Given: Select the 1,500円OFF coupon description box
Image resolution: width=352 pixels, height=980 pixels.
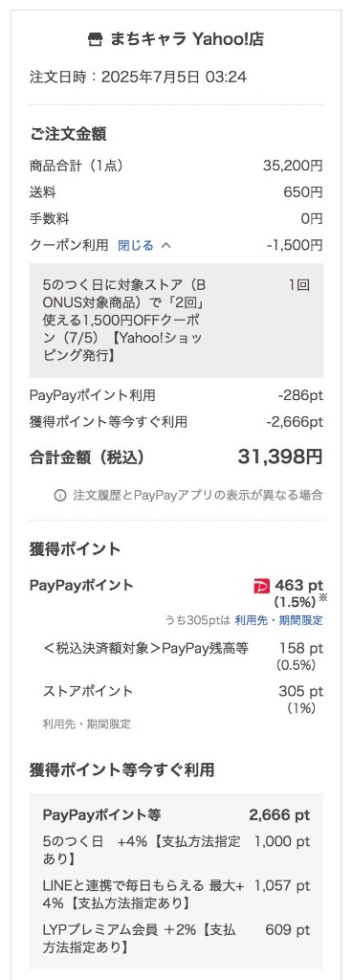Looking at the screenshot, I should 176,321.
